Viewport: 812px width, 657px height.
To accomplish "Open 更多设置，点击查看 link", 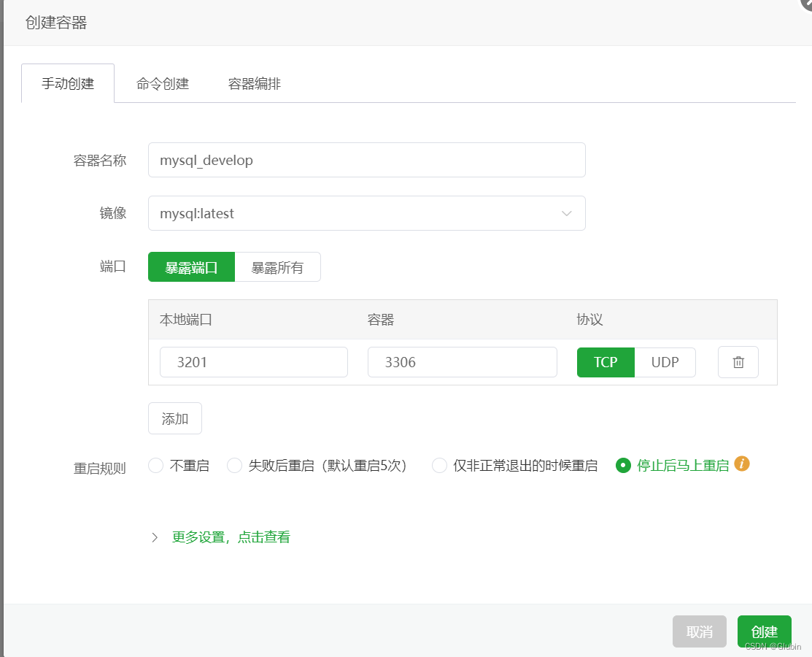I will [x=231, y=537].
